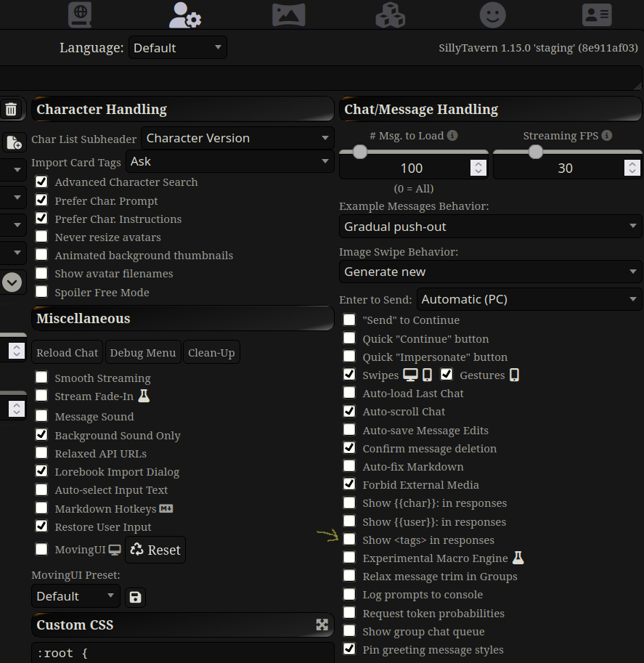The height and width of the screenshot is (663, 644).
Task: Click stepper arrows of Streaming FPS
Action: (x=632, y=168)
